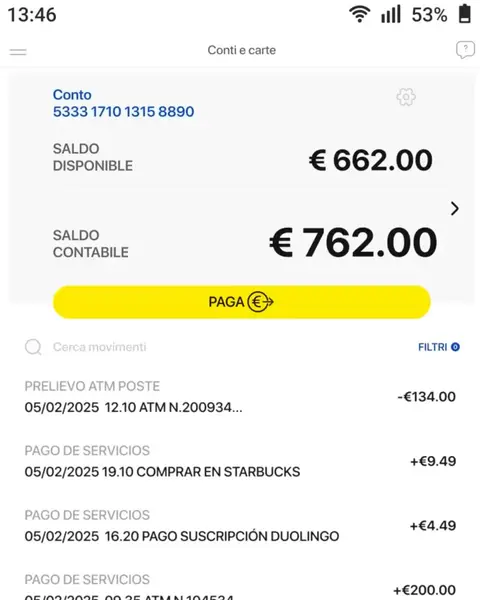The height and width of the screenshot is (600, 480).
Task: Open the COMPRAR EN STARBUCKS transaction
Action: 240,461
